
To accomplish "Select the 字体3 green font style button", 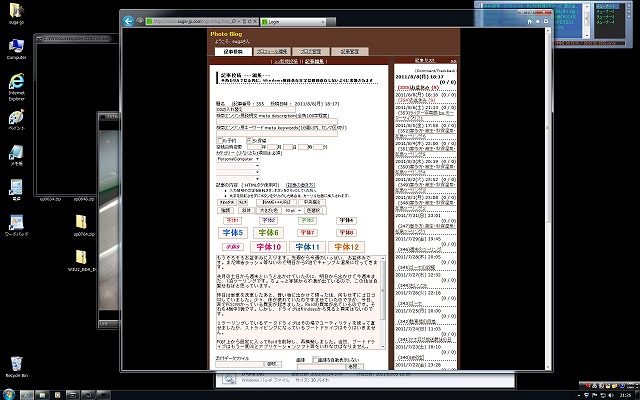I will pos(307,220).
